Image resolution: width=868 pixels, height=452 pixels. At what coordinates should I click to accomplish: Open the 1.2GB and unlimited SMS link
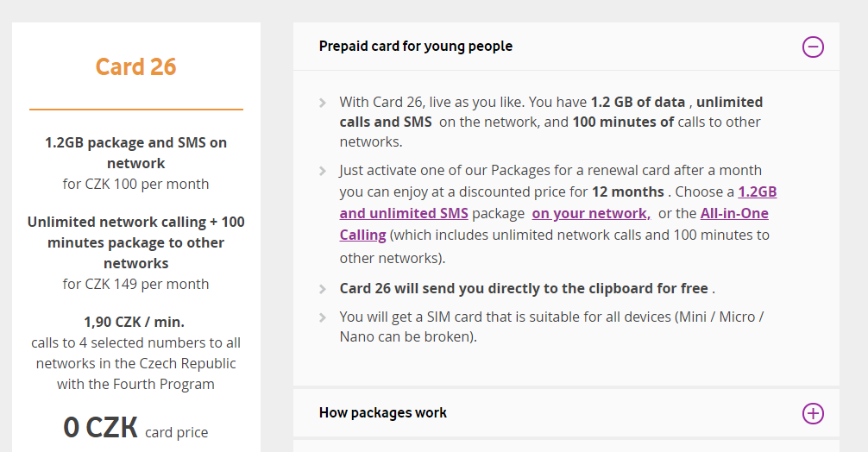click(558, 203)
